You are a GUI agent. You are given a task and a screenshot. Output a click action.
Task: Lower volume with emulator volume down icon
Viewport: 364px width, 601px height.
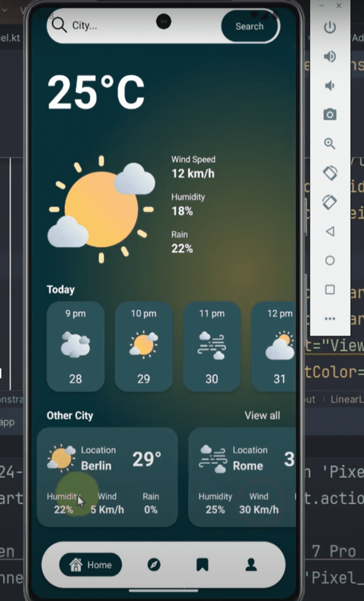(x=330, y=86)
